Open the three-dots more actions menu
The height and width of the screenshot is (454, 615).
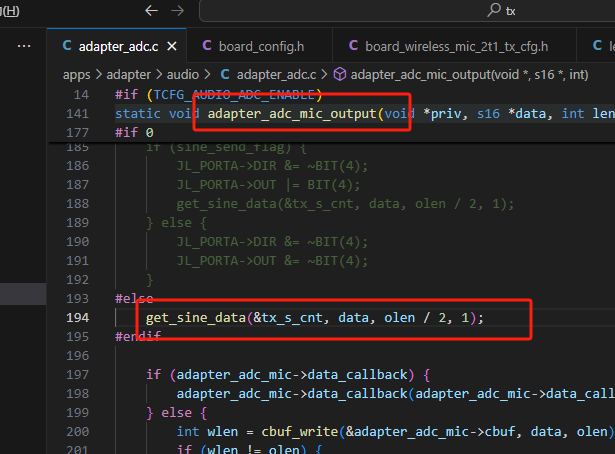coord(24,46)
